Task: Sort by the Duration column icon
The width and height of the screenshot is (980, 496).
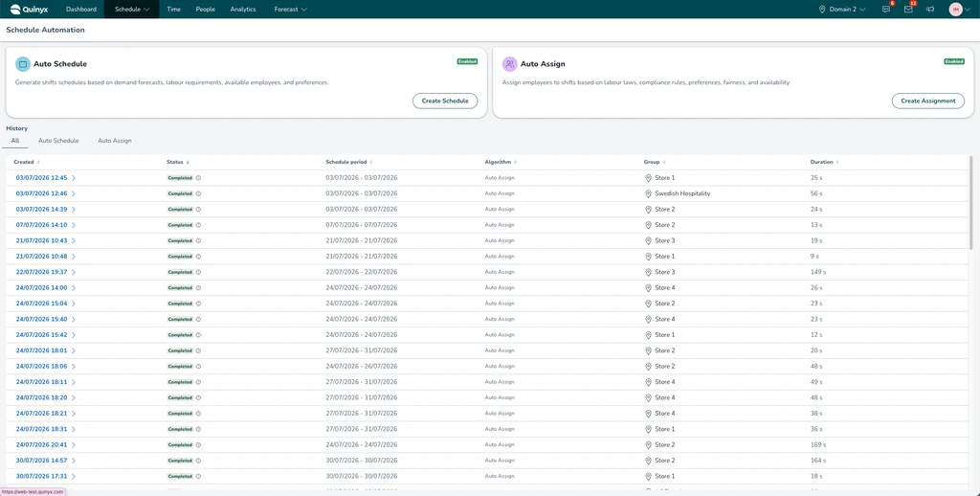Action: [836, 162]
